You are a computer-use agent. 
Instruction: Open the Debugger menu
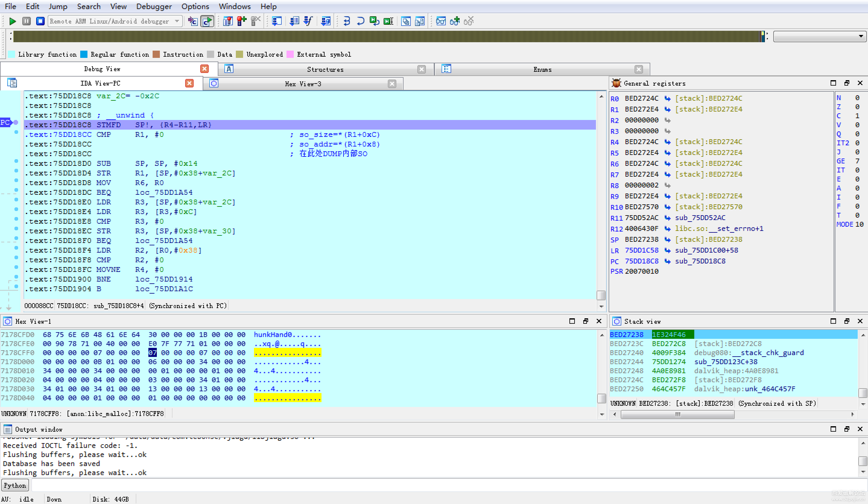pos(154,6)
